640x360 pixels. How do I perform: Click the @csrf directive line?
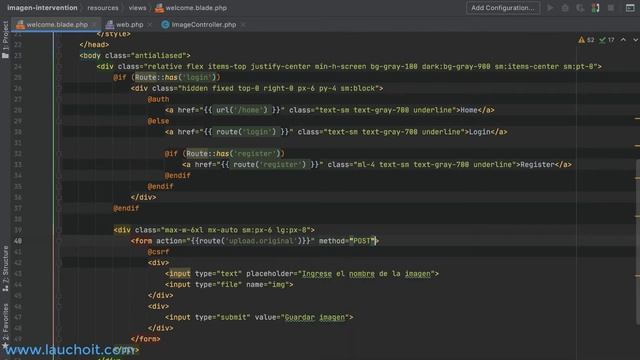click(158, 252)
